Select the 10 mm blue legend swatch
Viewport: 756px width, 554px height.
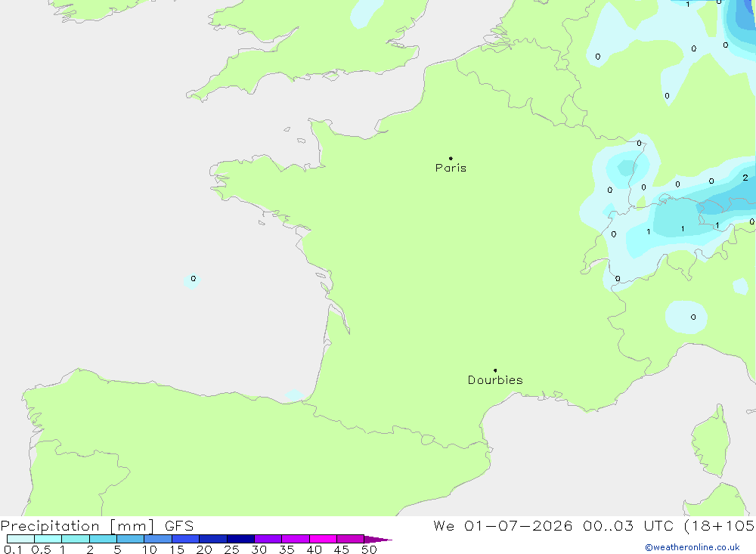coord(158,539)
